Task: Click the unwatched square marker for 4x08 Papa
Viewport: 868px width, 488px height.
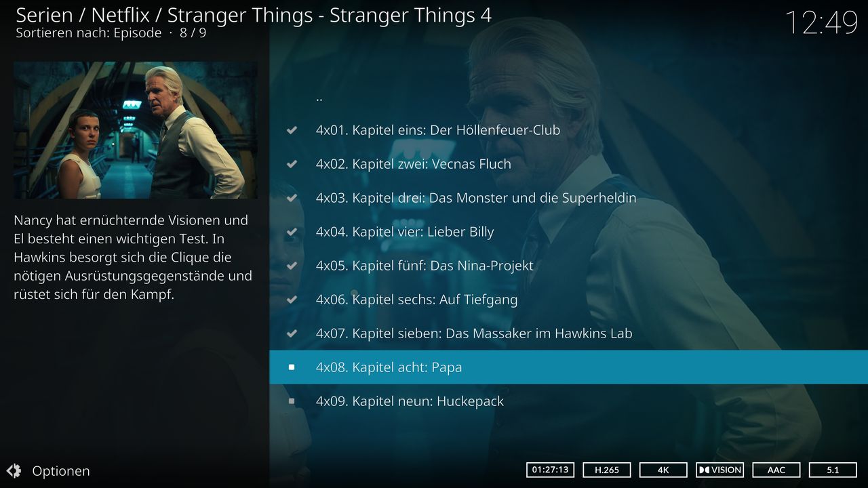Action: [x=292, y=367]
